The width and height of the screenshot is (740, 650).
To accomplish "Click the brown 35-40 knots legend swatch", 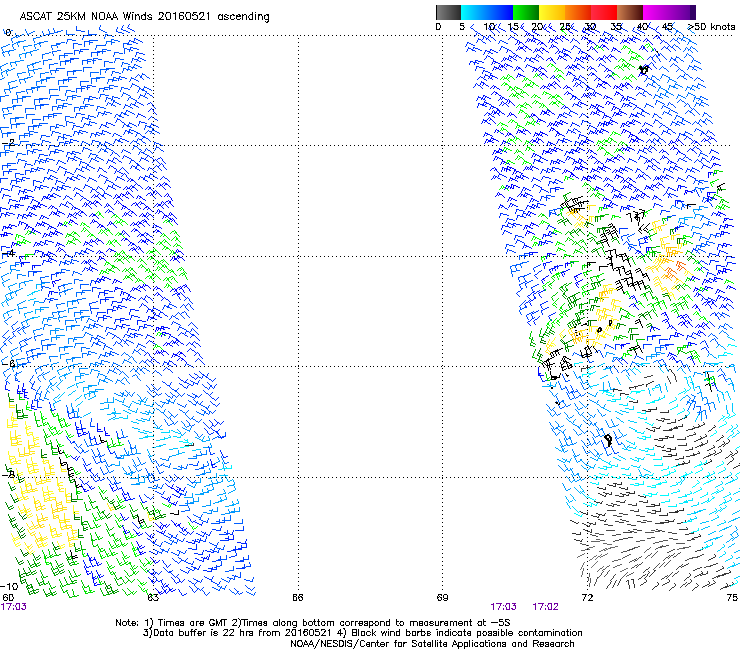I will (x=630, y=12).
